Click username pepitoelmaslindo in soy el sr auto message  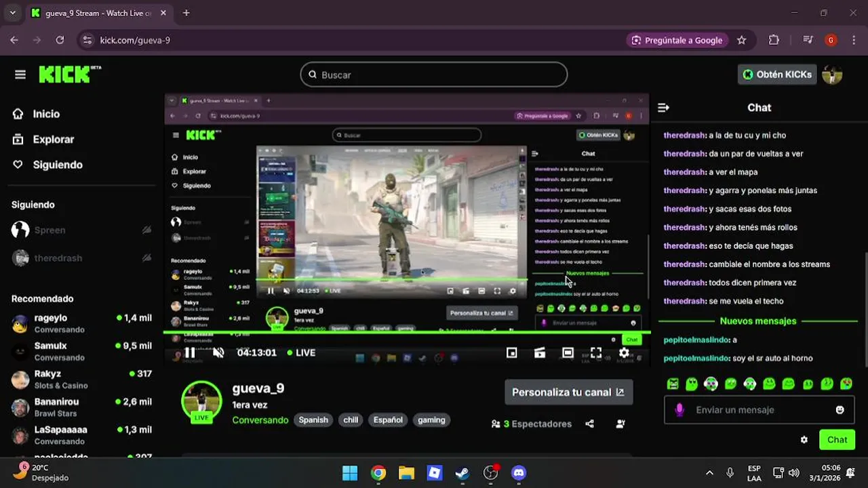[696, 358]
